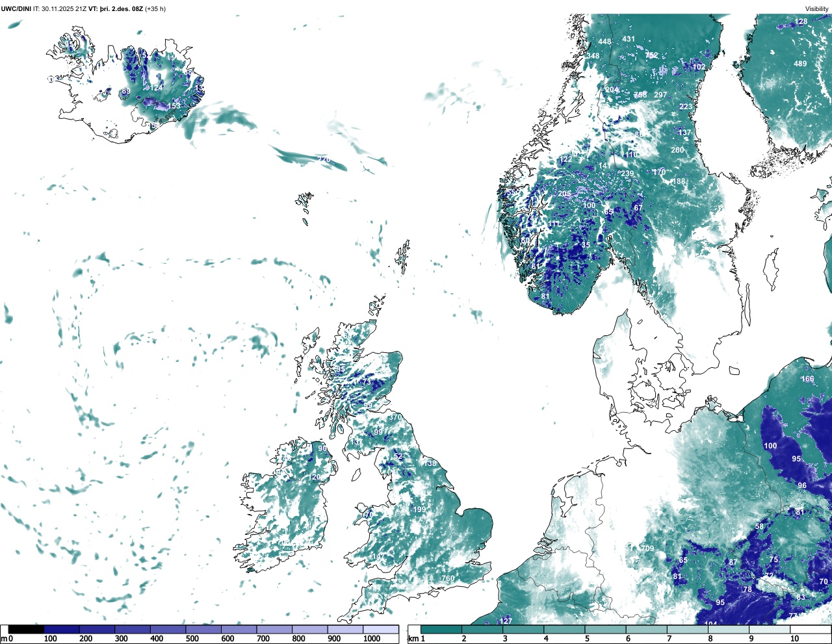Click the '489' value over Finland
Viewport: 832px width, 644px height.
point(800,64)
